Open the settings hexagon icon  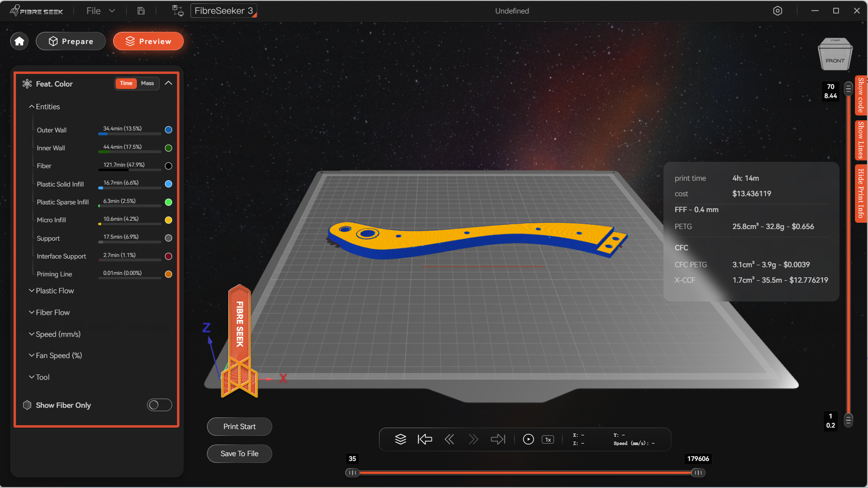pyautogui.click(x=778, y=11)
